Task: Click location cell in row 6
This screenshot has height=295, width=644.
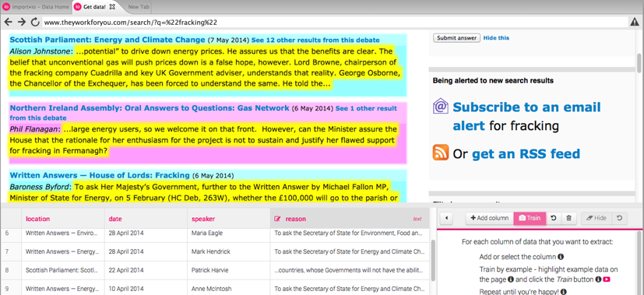Action: tap(62, 233)
